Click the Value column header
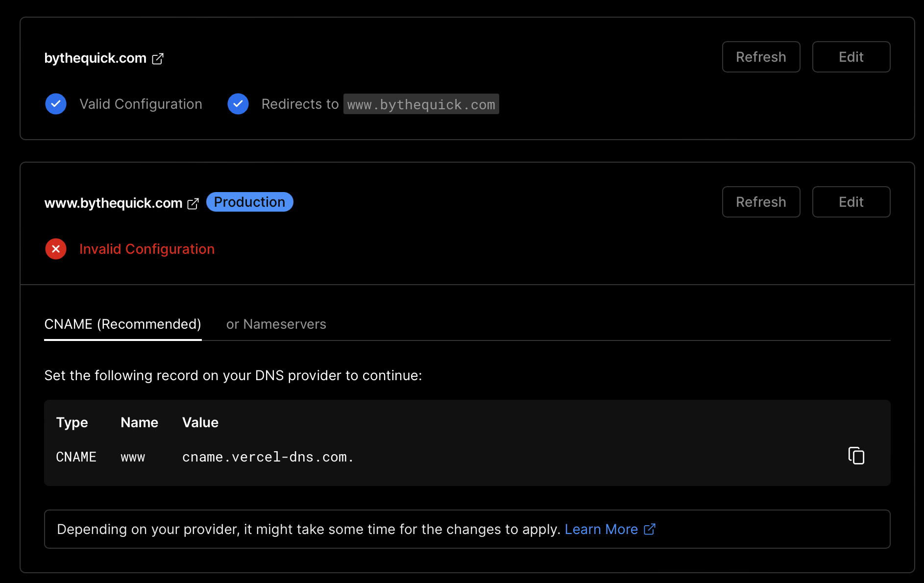This screenshot has height=583, width=924. [200, 422]
